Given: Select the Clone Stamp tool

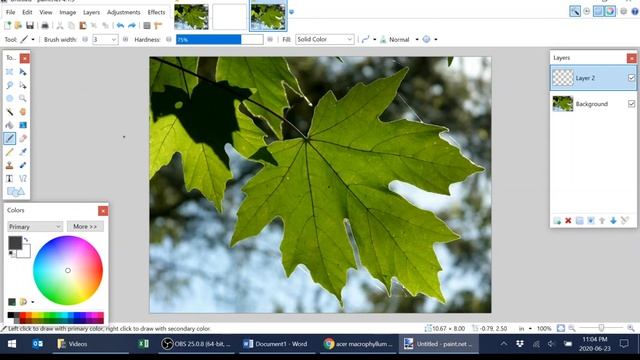Looking at the screenshot, I should pos(9,165).
